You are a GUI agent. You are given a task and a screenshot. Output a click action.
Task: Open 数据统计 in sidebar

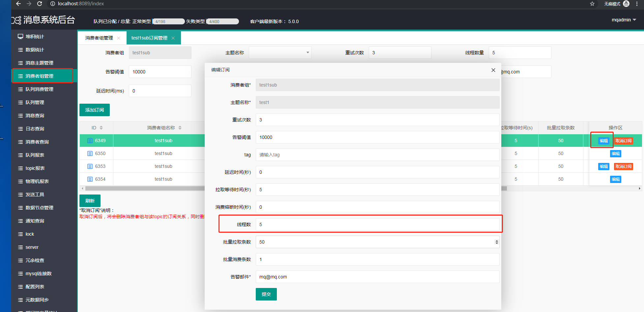pyautogui.click(x=44, y=50)
